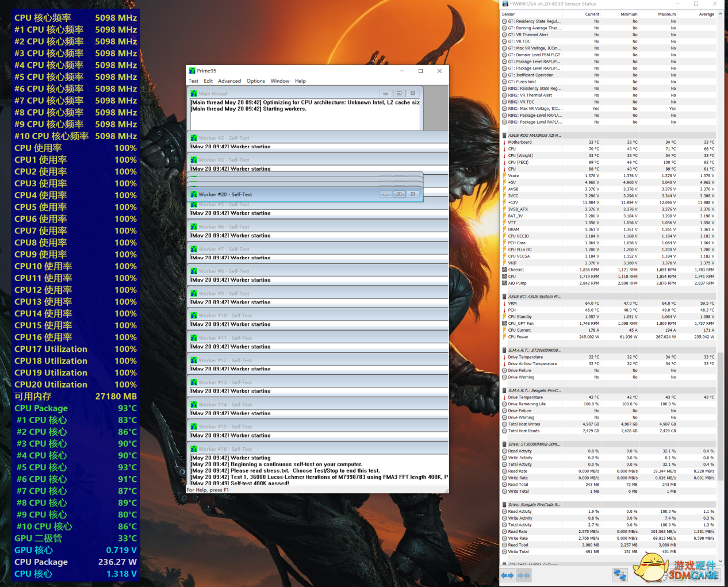Click the Worker #8 window icon
The height and width of the screenshot is (587, 728).
pos(194,271)
